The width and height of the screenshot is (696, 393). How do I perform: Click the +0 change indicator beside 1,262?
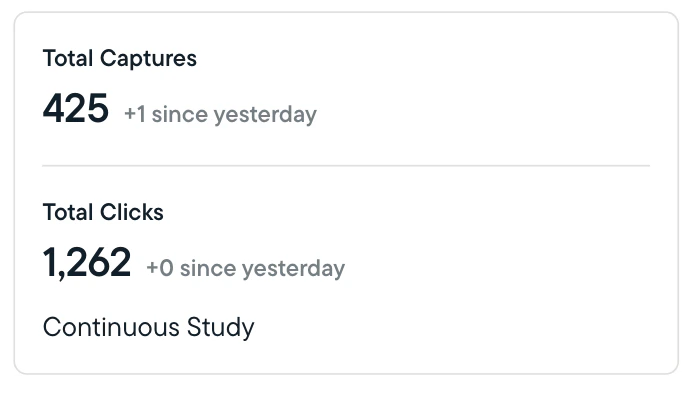(x=160, y=268)
